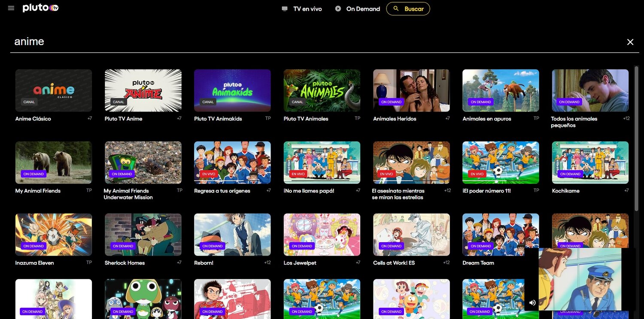The width and height of the screenshot is (644, 319).
Task: Click the Pluto TV logo
Action: (x=40, y=7)
